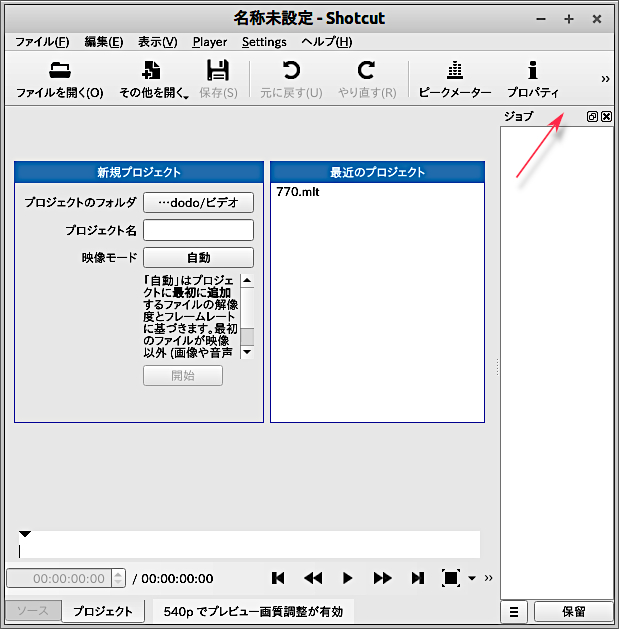Float the Jobs panel with undock icon
Image resolution: width=619 pixels, height=629 pixels.
593,117
